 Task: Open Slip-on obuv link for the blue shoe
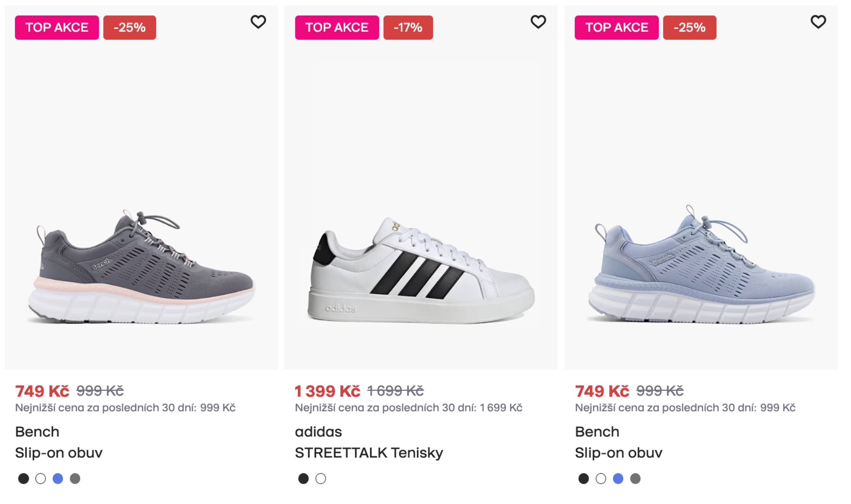pos(619,452)
